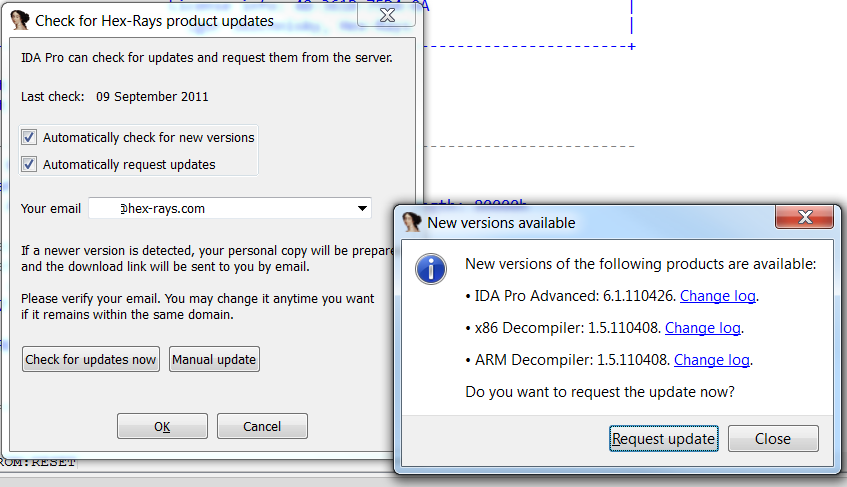This screenshot has height=487, width=847.
Task: Open x86 Decompiler Change log link
Action: click(702, 328)
